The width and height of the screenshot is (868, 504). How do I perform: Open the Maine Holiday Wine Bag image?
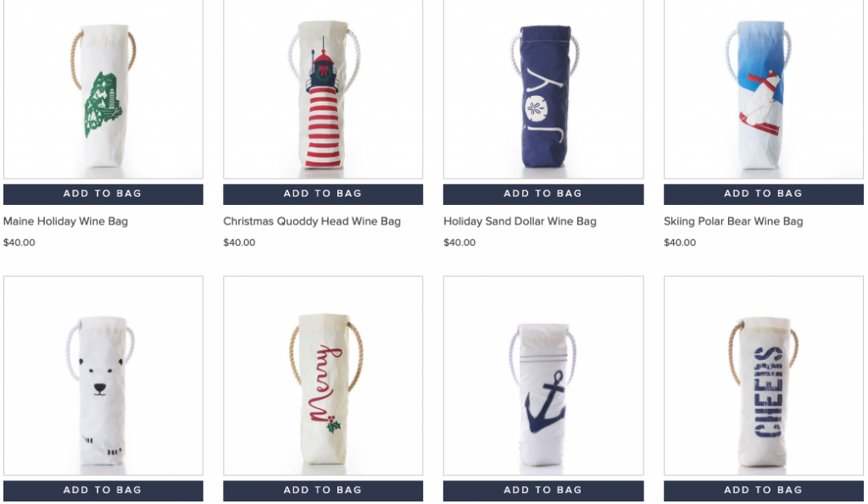(103, 89)
